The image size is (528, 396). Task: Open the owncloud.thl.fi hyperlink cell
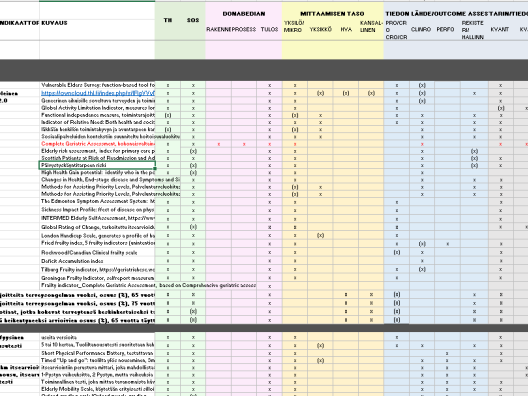(x=97, y=93)
